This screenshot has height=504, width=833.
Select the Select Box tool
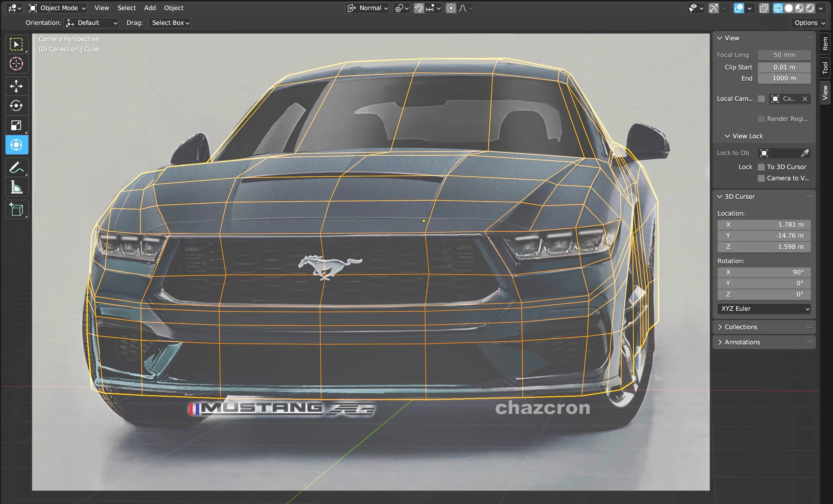(x=17, y=44)
